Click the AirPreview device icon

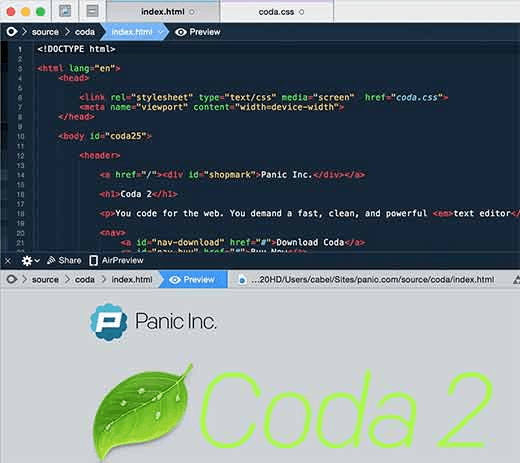click(93, 260)
